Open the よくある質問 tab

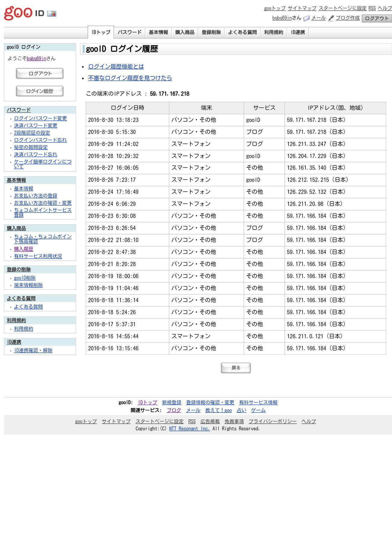point(242,32)
